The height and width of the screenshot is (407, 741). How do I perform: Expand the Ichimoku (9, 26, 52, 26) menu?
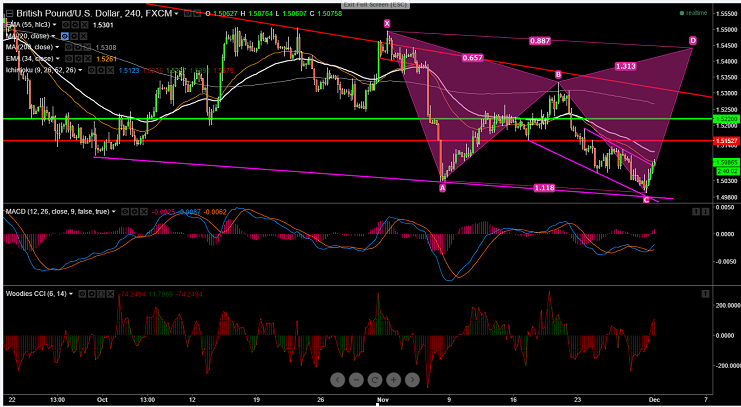(80, 70)
